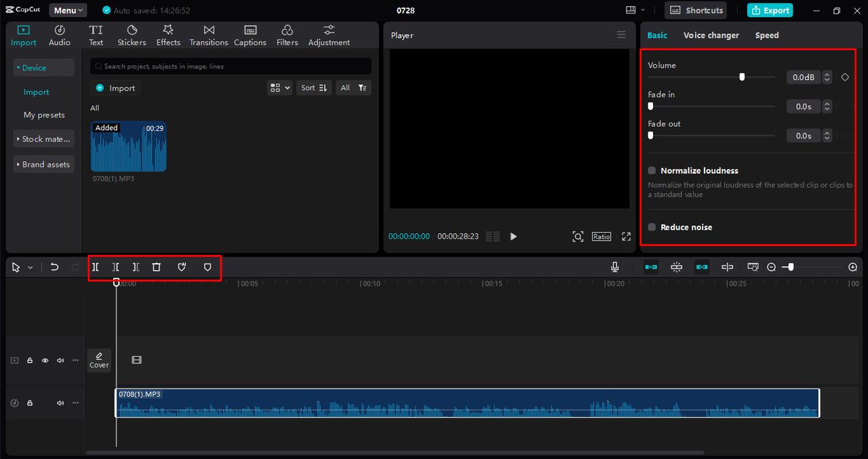Toggle the Reduce noise checkbox
868x459 pixels.
tap(652, 227)
